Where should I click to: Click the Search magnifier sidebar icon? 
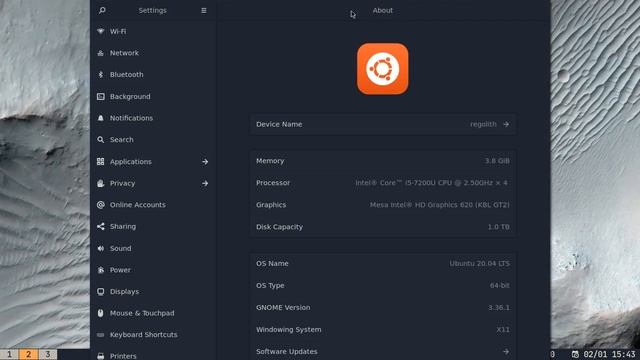coord(100,140)
